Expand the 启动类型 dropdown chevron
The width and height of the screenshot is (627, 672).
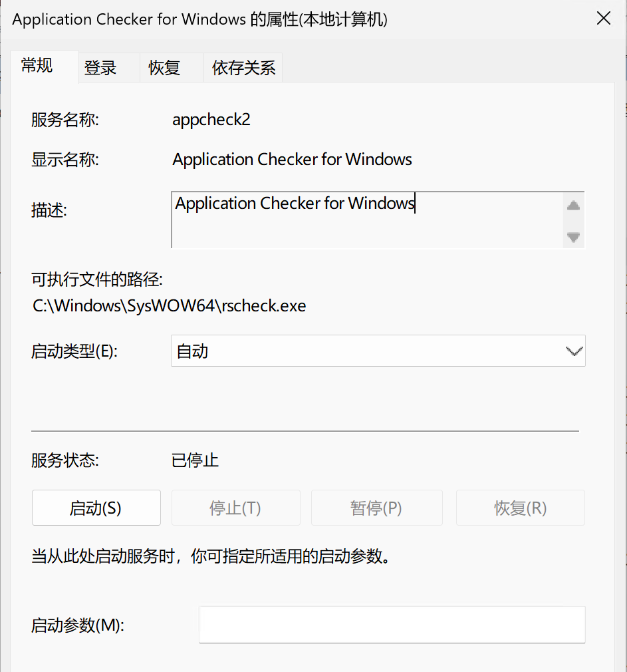[x=573, y=351]
